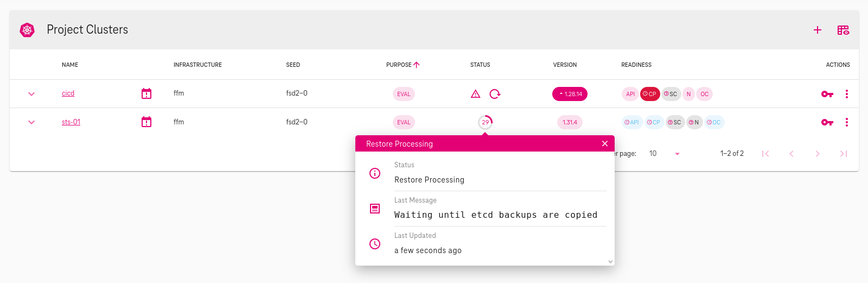Sort table by the Purpose column
The image size is (868, 283).
point(402,65)
